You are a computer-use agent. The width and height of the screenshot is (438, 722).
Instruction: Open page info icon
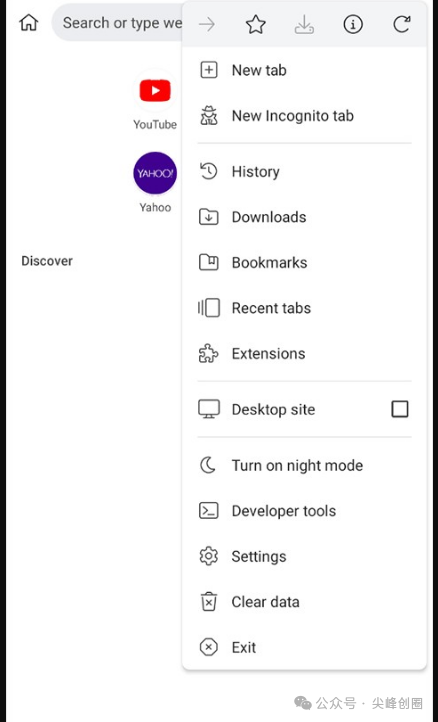353,24
